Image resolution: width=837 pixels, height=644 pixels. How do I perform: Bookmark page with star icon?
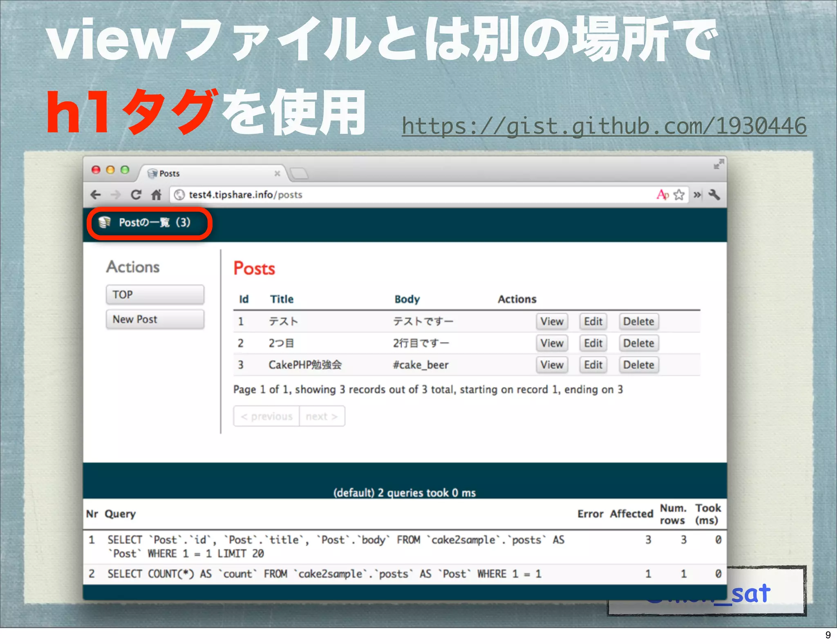(679, 195)
